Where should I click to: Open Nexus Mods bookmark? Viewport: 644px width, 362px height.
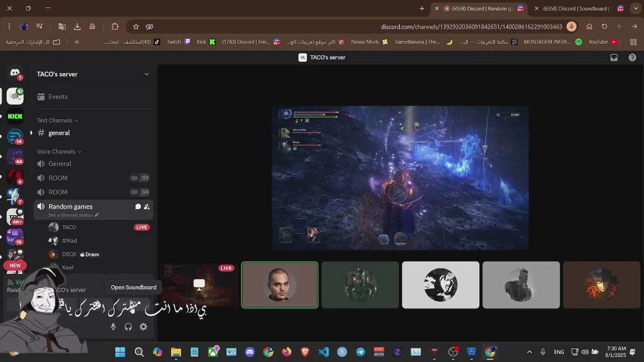(370, 42)
